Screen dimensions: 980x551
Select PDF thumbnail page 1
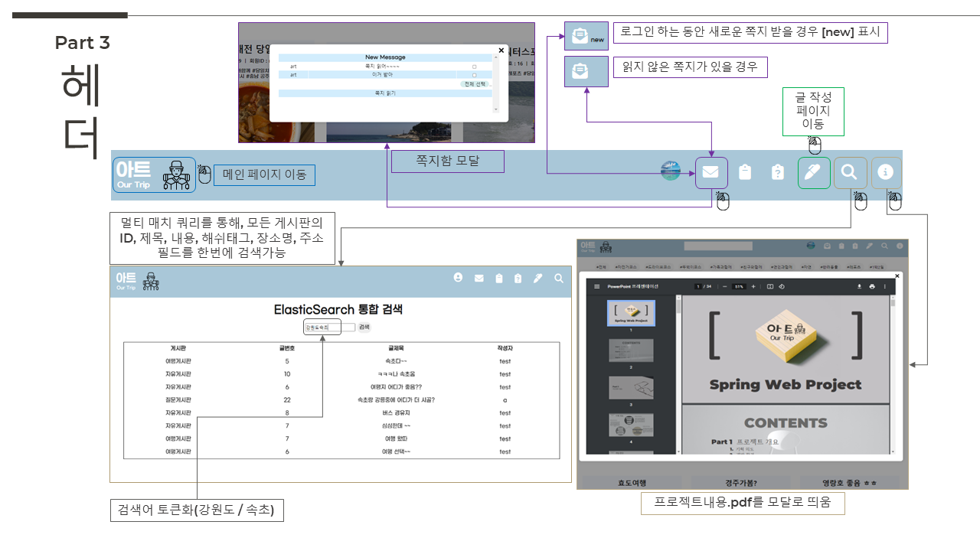631,313
